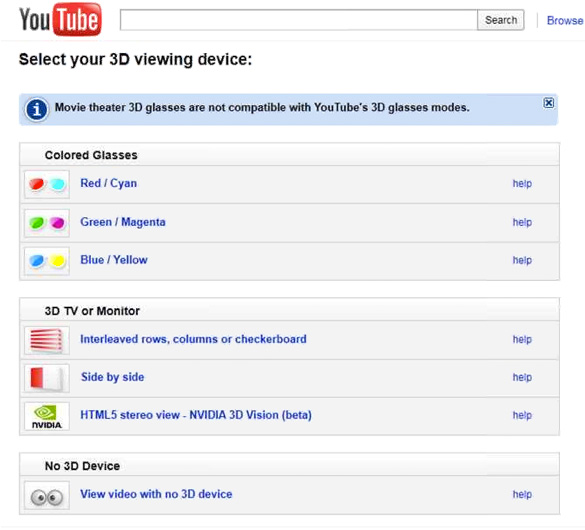The image size is (585, 530).
Task: Select the green/magenta glasses icon
Action: pyautogui.click(x=47, y=223)
